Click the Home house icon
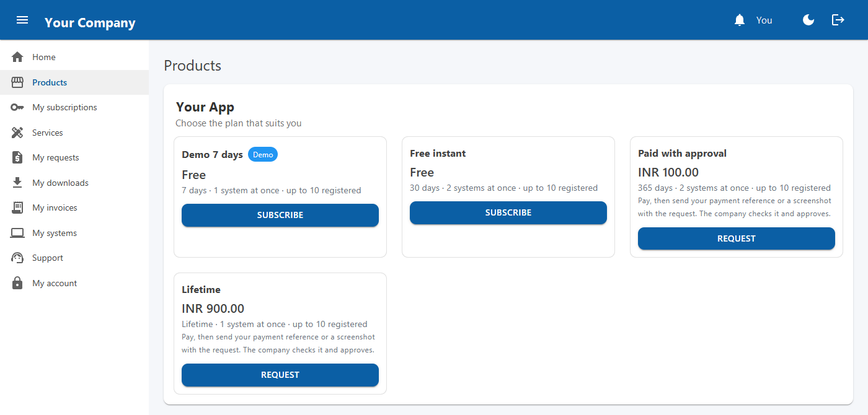This screenshot has height=415, width=868. tap(17, 57)
